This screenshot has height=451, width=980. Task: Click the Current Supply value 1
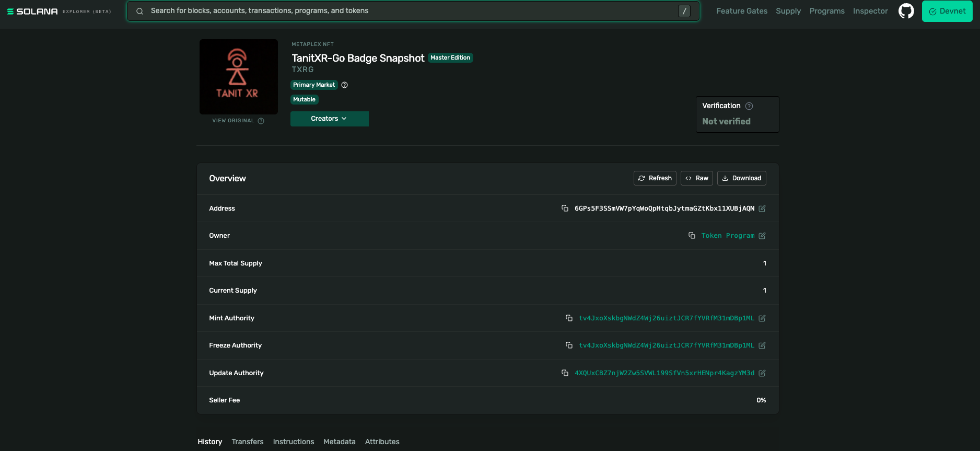tap(765, 291)
